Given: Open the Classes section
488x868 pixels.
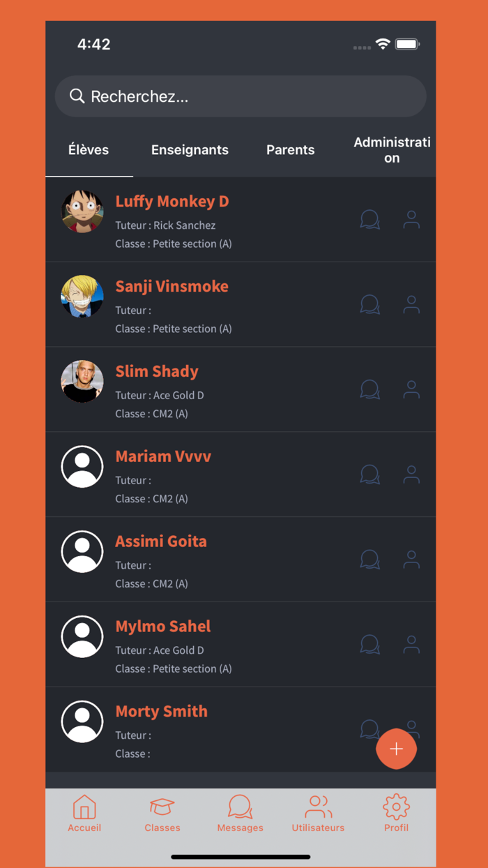Looking at the screenshot, I should pos(162,814).
